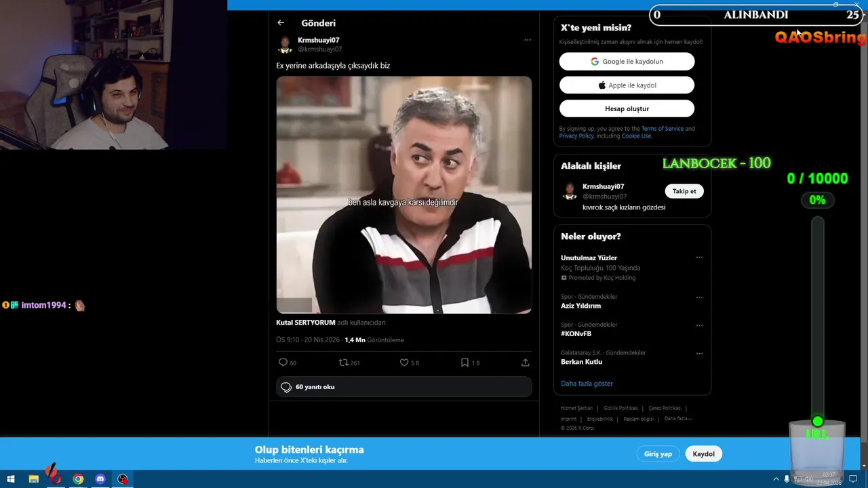Open 'Hizmet Şartları' footer link
This screenshot has width=868, height=488.
tap(576, 408)
